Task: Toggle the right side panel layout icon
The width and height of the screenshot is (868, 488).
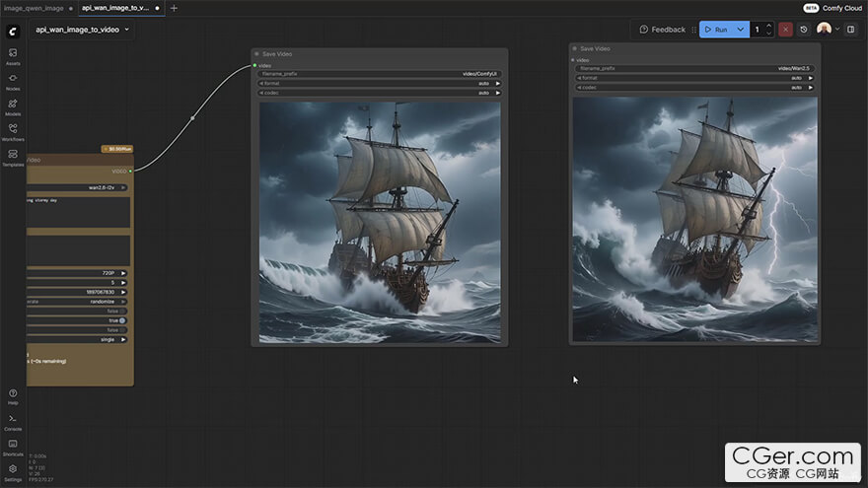Action: tap(851, 30)
